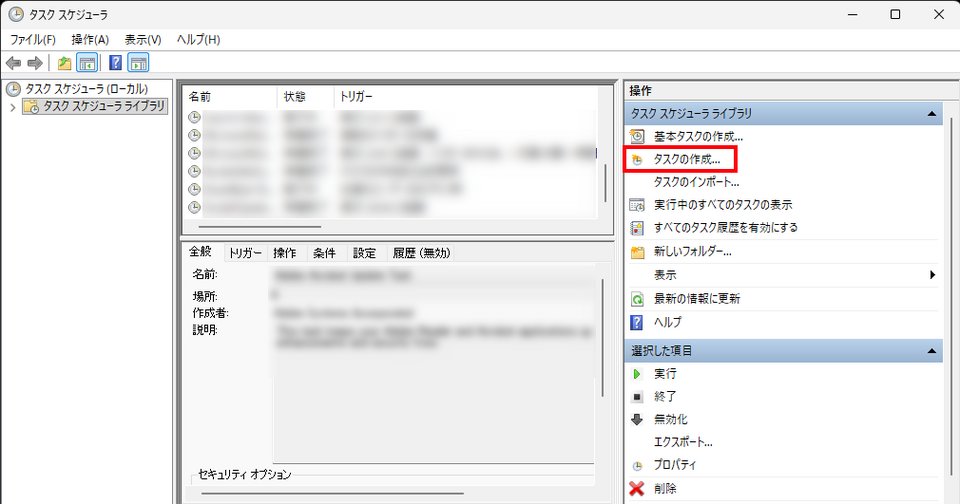The width and height of the screenshot is (960, 504).
Task: Select タスク スケジューラ (ローカル) root node
Action: 86,89
